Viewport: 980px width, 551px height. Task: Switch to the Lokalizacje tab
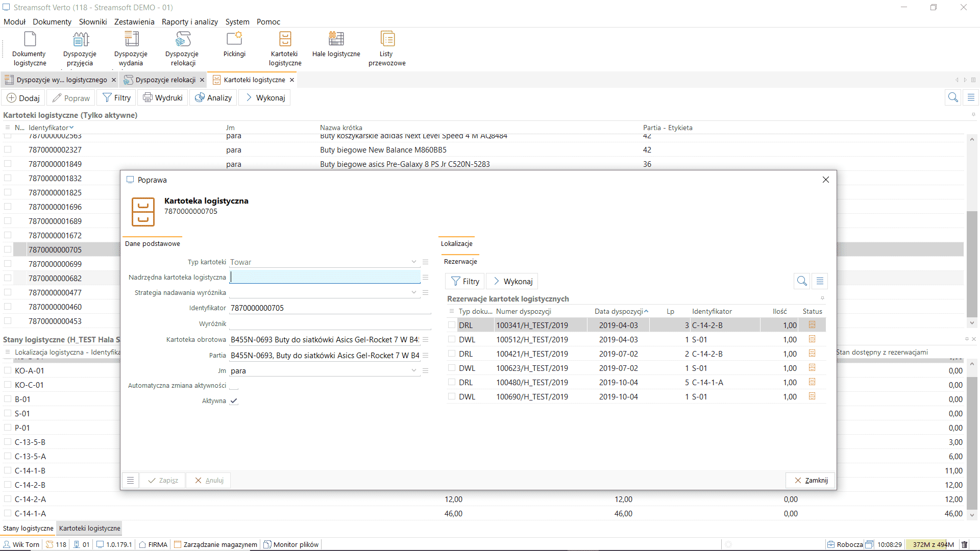(x=457, y=243)
